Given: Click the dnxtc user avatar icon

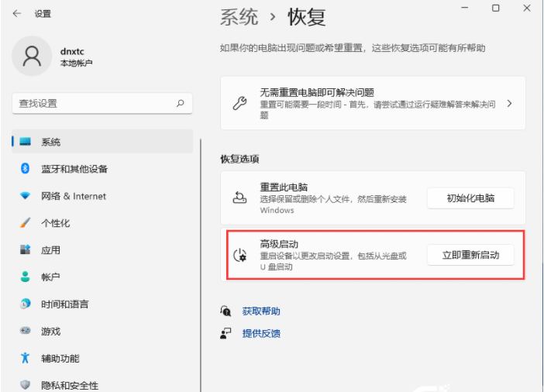Looking at the screenshot, I should click(x=33, y=57).
